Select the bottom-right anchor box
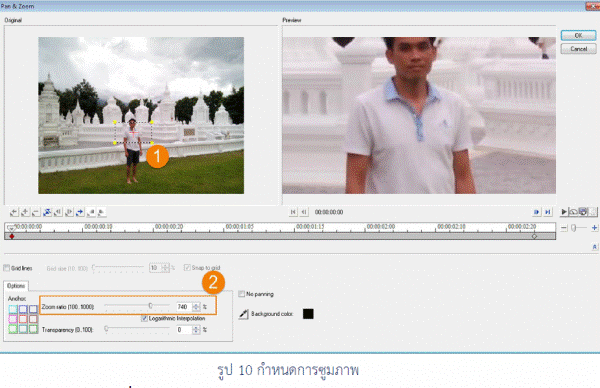600x388 pixels. [33, 329]
